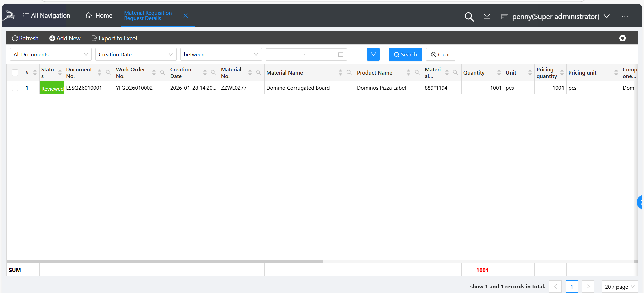Open the mail messages icon
Viewport: 644px width, 293px height.
[x=487, y=16]
